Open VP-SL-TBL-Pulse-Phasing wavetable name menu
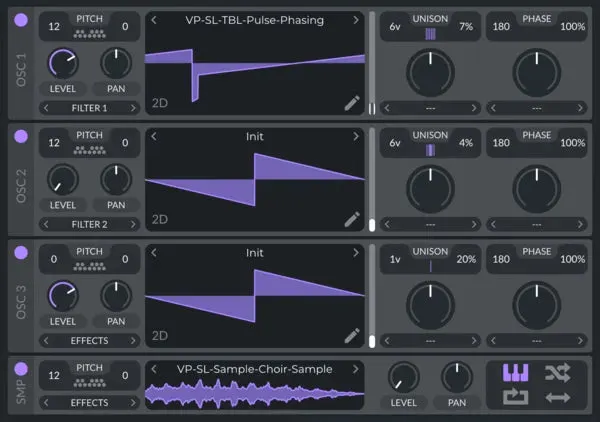This screenshot has width=600, height=422. point(254,20)
